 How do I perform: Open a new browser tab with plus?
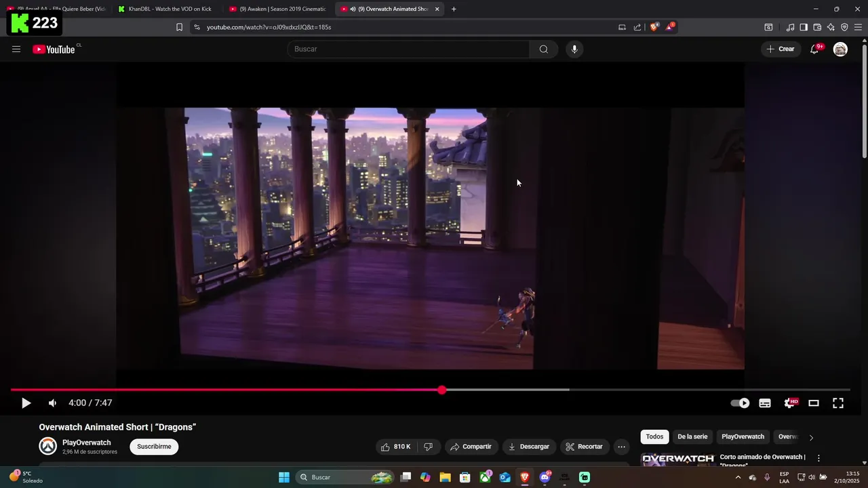(x=454, y=9)
